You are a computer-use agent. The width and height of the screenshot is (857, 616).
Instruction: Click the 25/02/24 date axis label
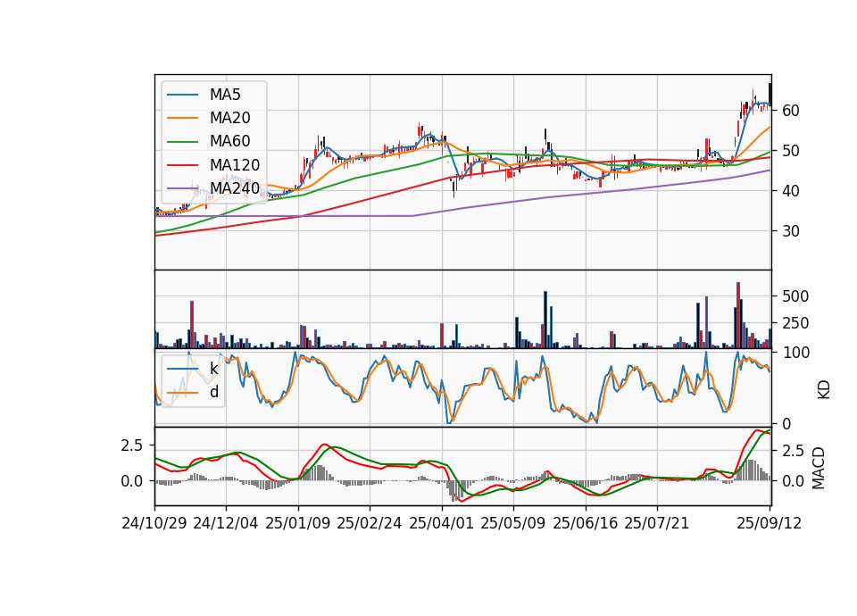[370, 523]
